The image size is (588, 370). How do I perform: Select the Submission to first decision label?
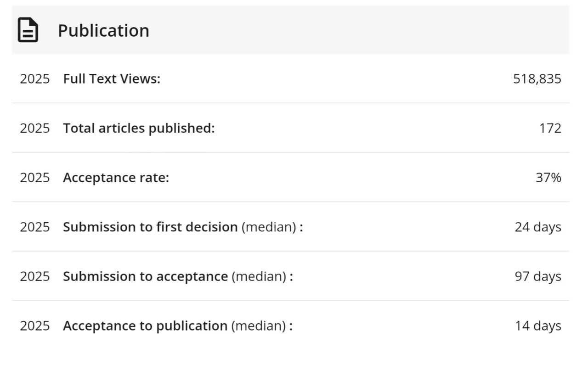coord(150,227)
